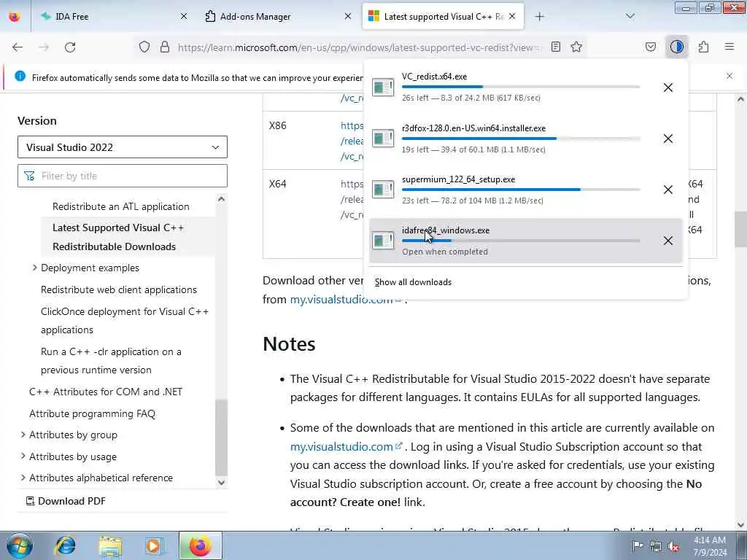Open the Action Center flag icon
The image size is (747, 560).
click(x=638, y=545)
